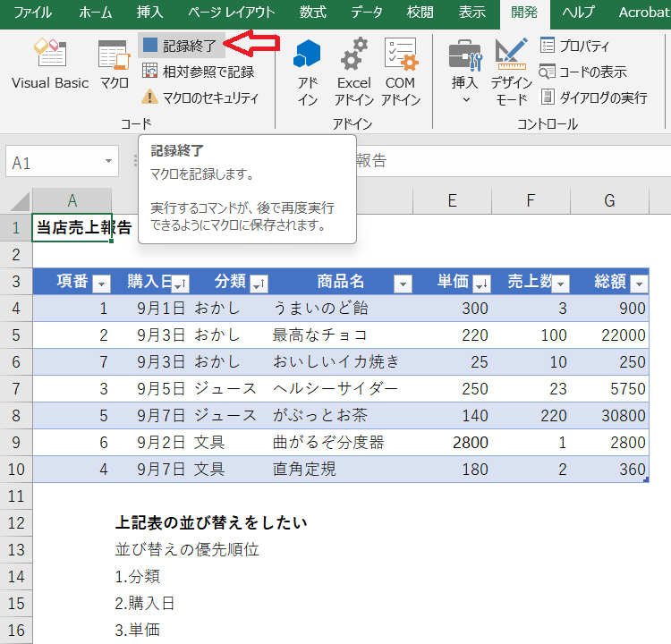Toggle デザインモード (Design Mode)
Viewport: 671px width, 644px height.
click(x=511, y=72)
